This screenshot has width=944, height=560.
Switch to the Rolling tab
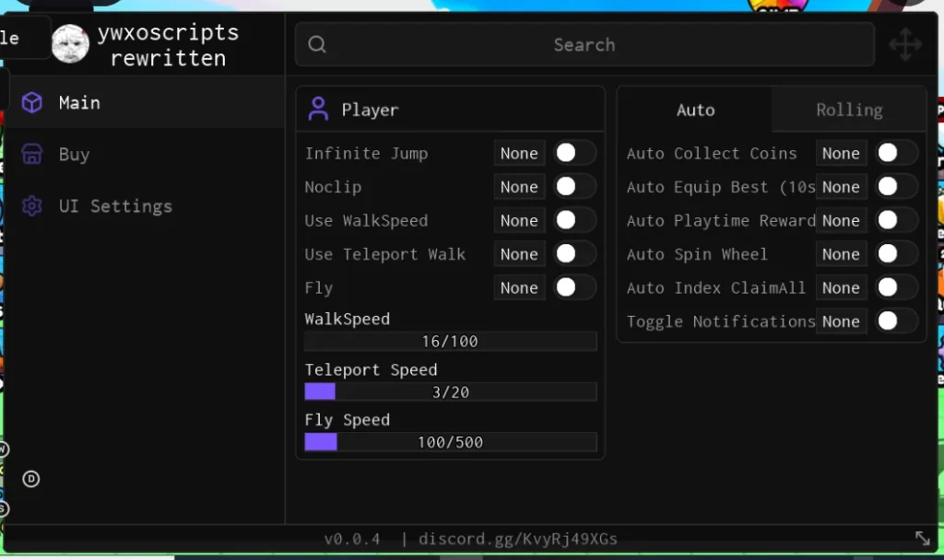point(849,110)
